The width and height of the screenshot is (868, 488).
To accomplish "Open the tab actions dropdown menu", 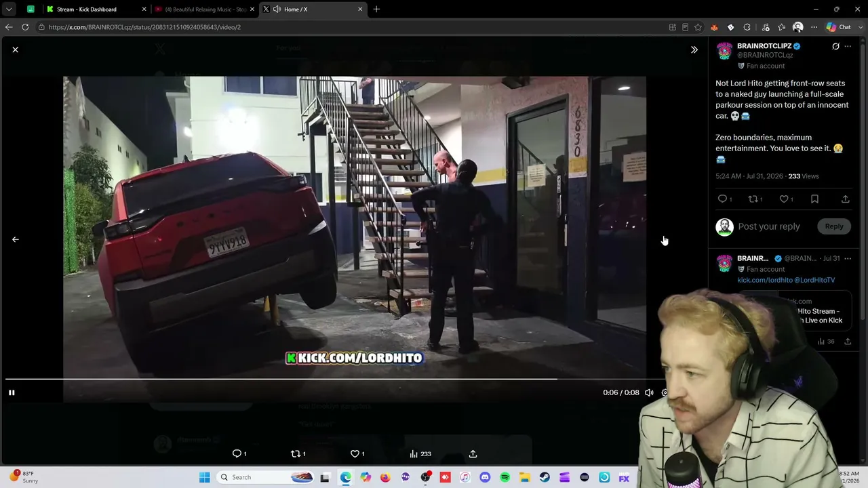I will click(x=9, y=9).
